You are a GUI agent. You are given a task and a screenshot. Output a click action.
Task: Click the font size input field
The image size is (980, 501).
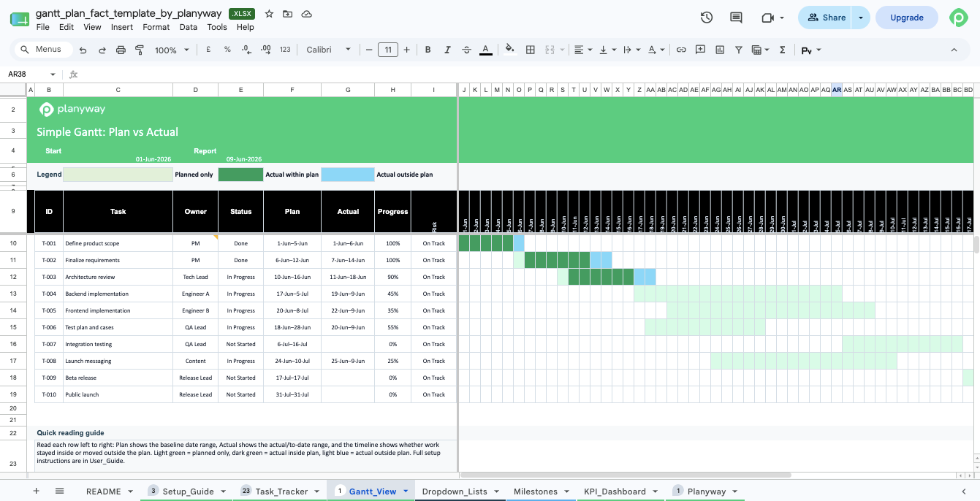388,50
